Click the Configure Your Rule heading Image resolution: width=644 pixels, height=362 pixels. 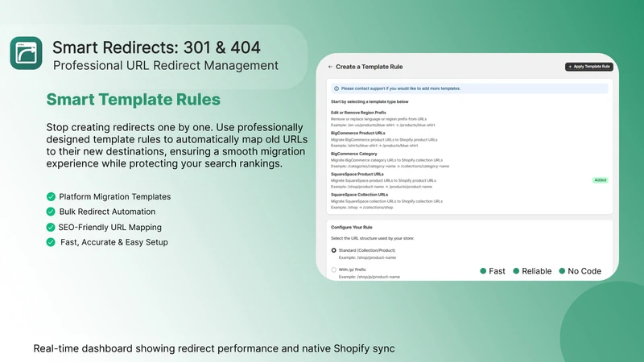pos(352,227)
